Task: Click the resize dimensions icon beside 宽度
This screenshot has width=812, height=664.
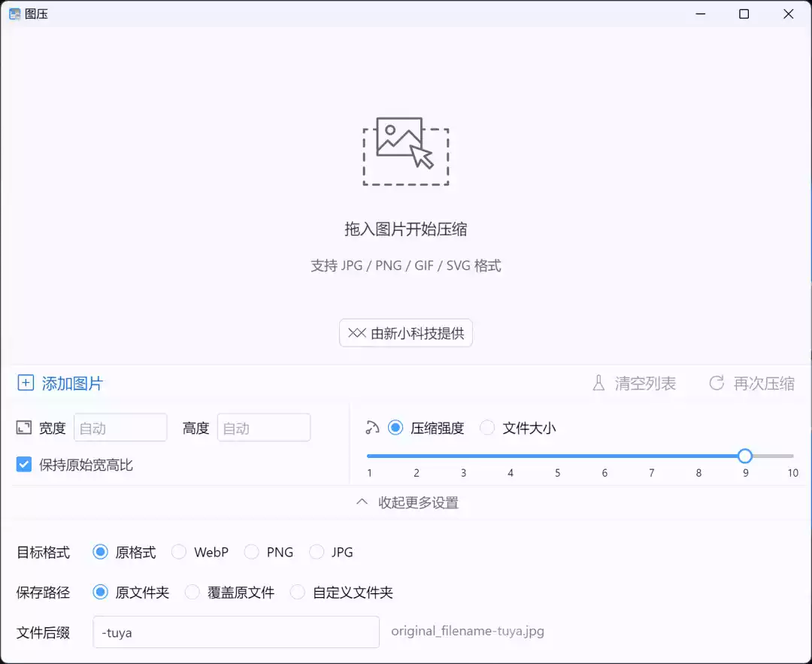Action: tap(24, 428)
